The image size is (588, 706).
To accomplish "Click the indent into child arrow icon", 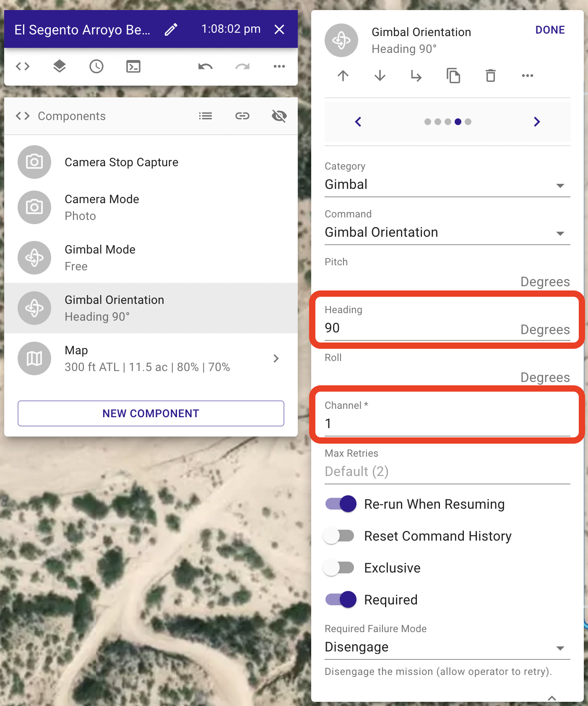I will 416,76.
